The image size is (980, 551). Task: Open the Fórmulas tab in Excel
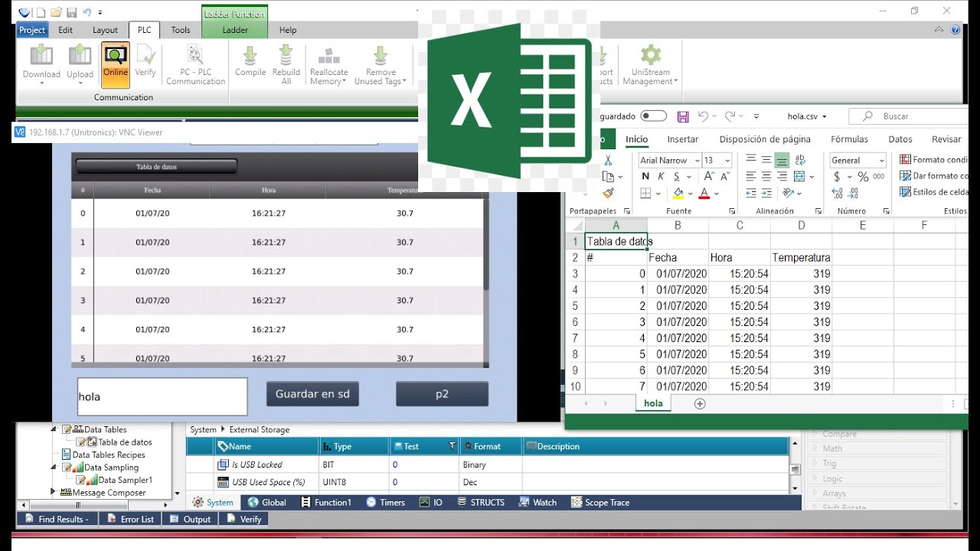[x=850, y=139]
